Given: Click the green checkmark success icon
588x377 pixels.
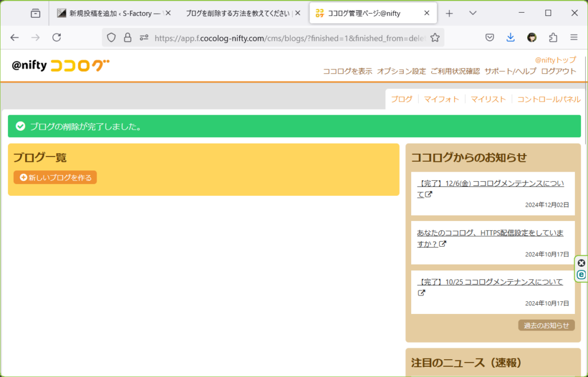Looking at the screenshot, I should (x=21, y=126).
